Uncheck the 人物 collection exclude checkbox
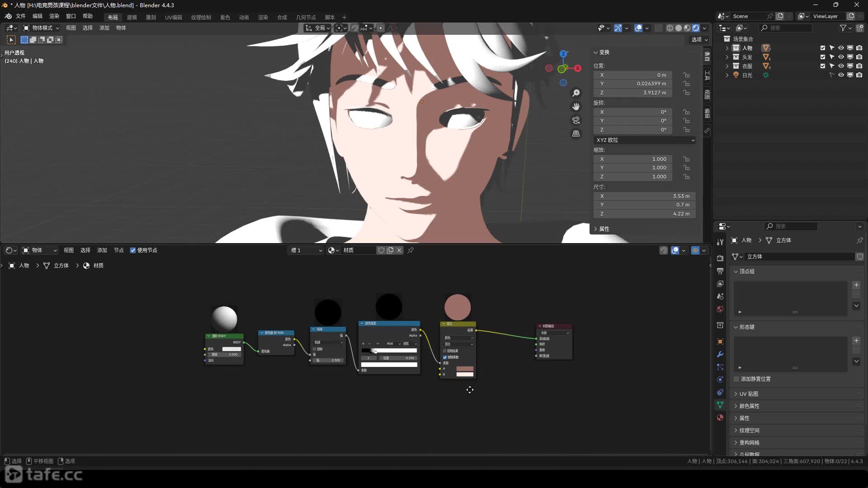This screenshot has width=868, height=488. click(823, 48)
